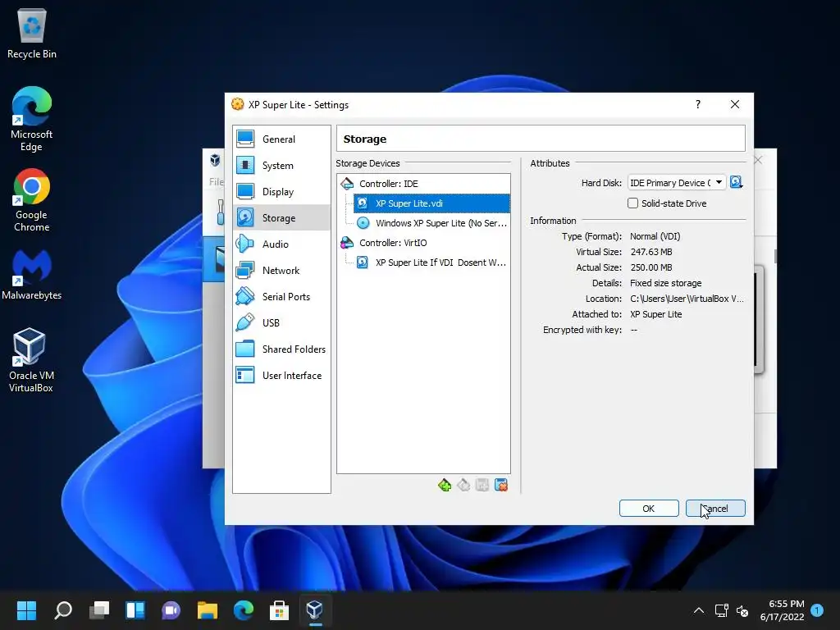Viewport: 840px width, 630px height.
Task: Click the help question mark button
Action: 698,104
